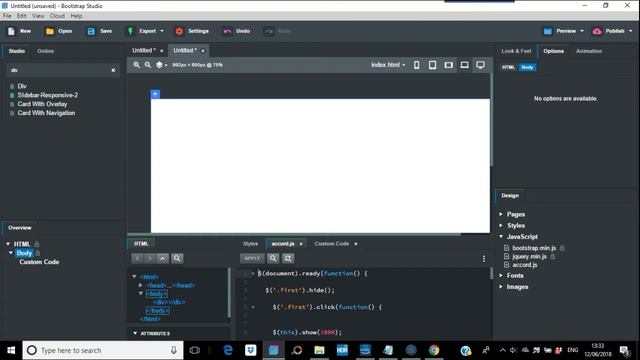This screenshot has height=360, width=640.
Task: Switch to mobile phone preview size
Action: (x=416, y=65)
